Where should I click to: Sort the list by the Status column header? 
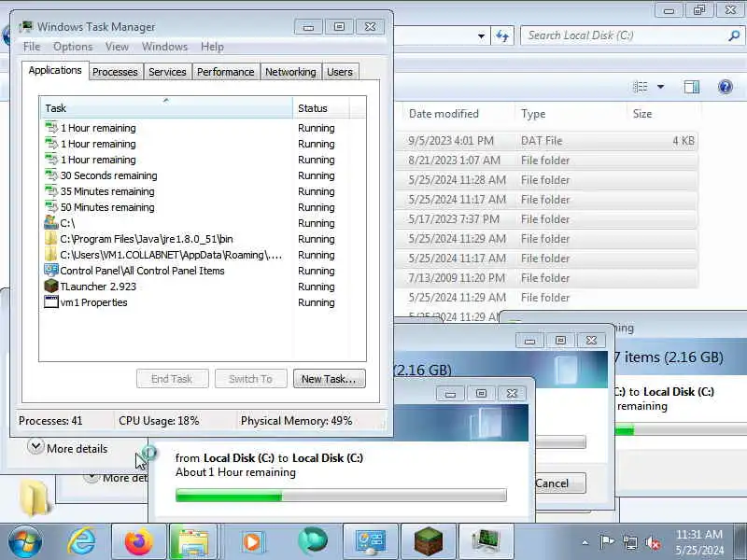321,108
